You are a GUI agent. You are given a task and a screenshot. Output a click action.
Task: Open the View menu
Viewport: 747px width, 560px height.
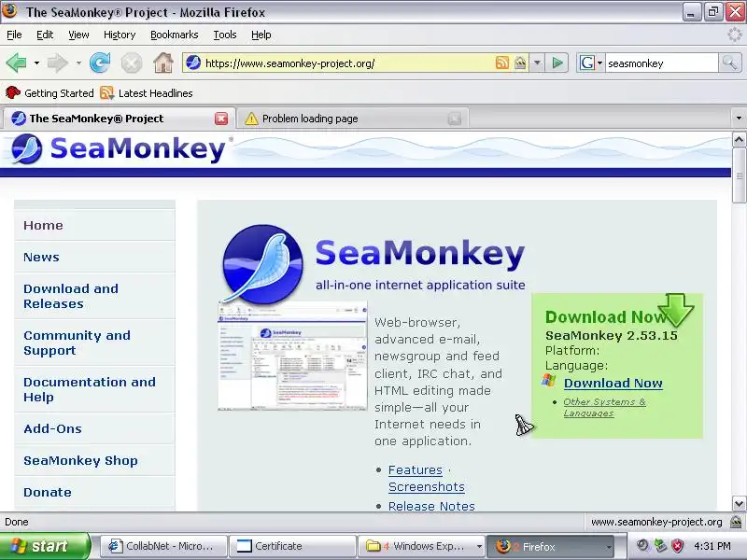coord(78,35)
